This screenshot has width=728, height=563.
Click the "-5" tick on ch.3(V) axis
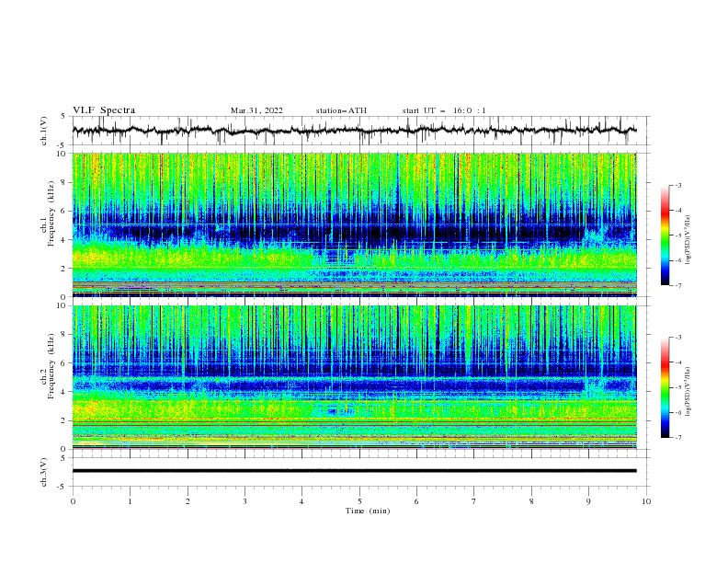point(63,487)
